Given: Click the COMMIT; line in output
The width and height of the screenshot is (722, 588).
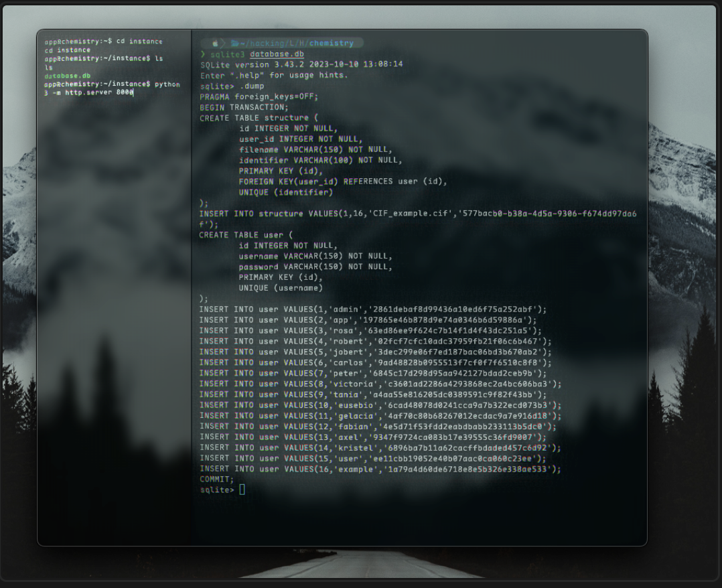Looking at the screenshot, I should click(216, 480).
